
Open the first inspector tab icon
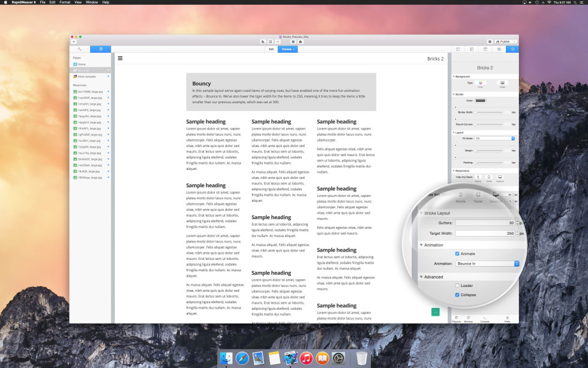tap(458, 49)
